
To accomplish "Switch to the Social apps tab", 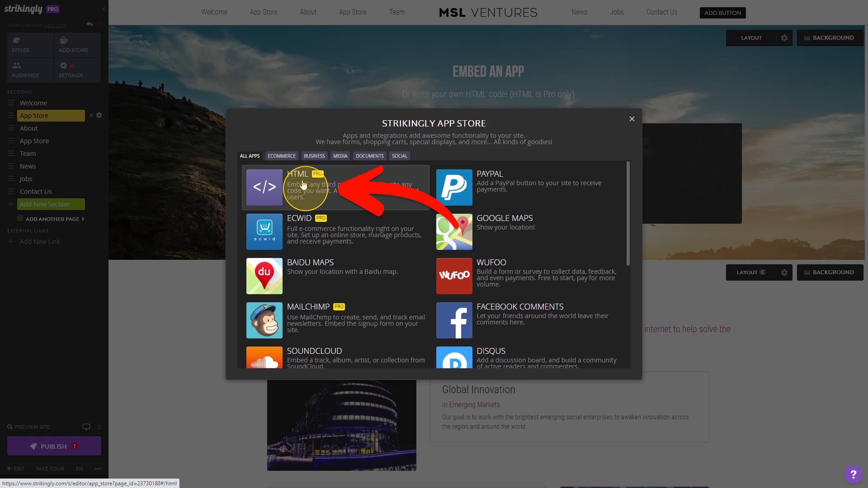I will tap(400, 156).
